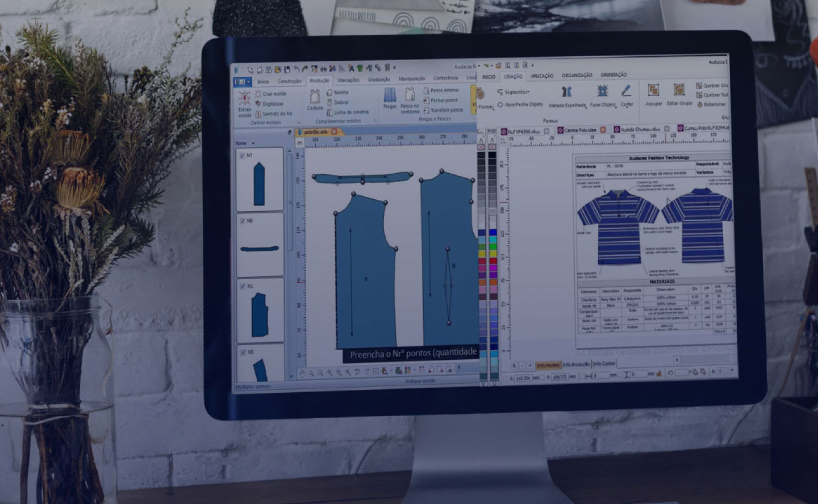
Task: Select Fechar pence tool
Action: click(441, 100)
